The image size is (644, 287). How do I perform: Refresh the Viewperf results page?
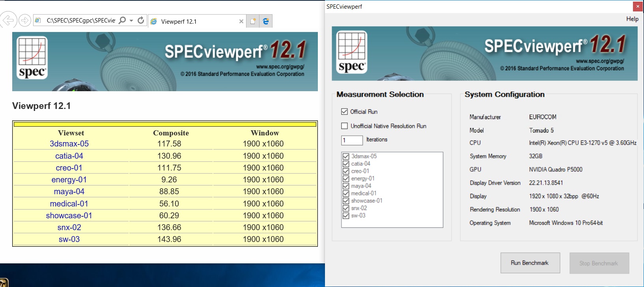tap(141, 20)
